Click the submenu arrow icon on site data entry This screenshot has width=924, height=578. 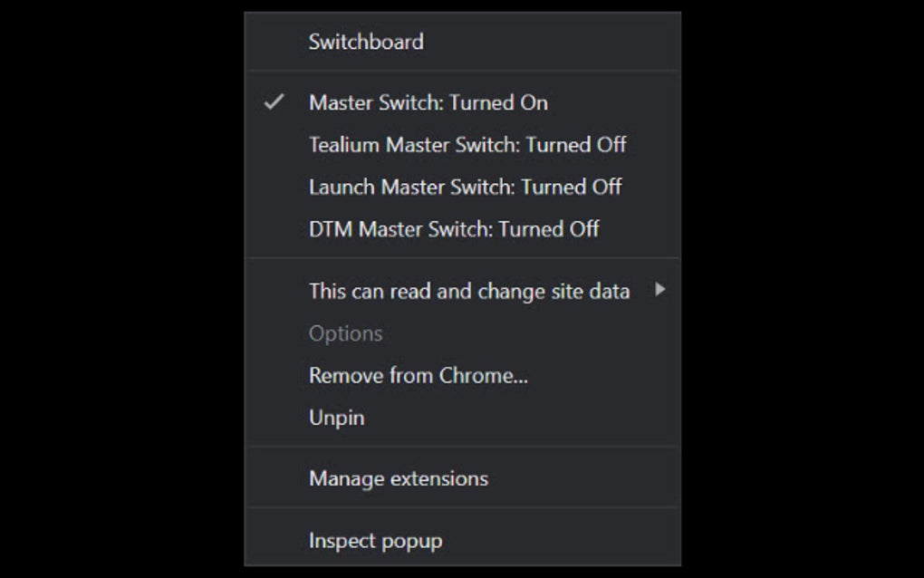coord(660,291)
